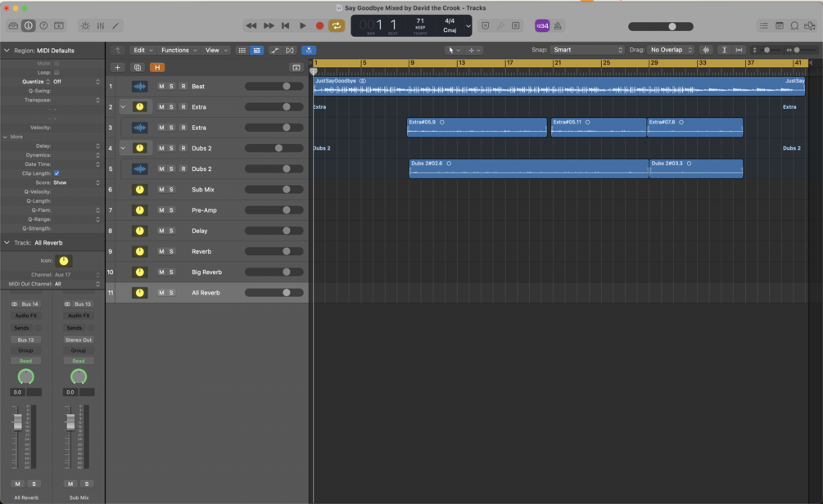Click the Replace mode icon

[486, 25]
